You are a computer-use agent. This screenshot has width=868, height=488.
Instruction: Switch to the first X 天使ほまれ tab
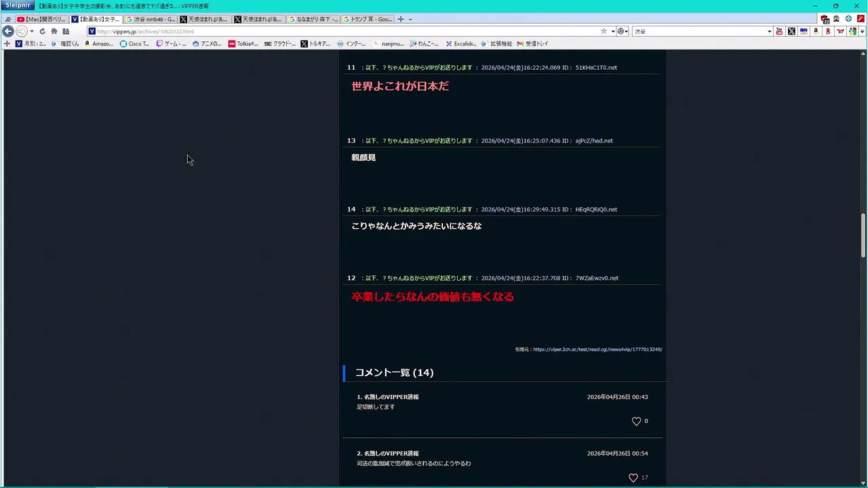[x=204, y=19]
